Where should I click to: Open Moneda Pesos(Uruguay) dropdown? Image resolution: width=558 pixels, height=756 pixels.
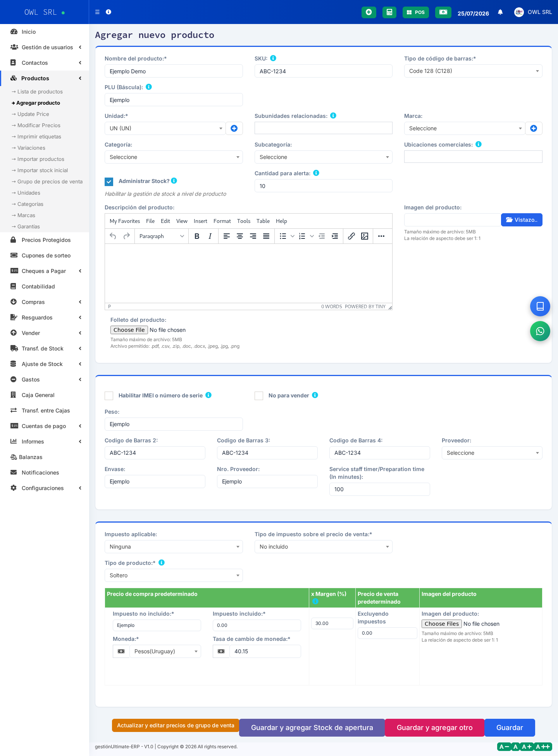165,651
